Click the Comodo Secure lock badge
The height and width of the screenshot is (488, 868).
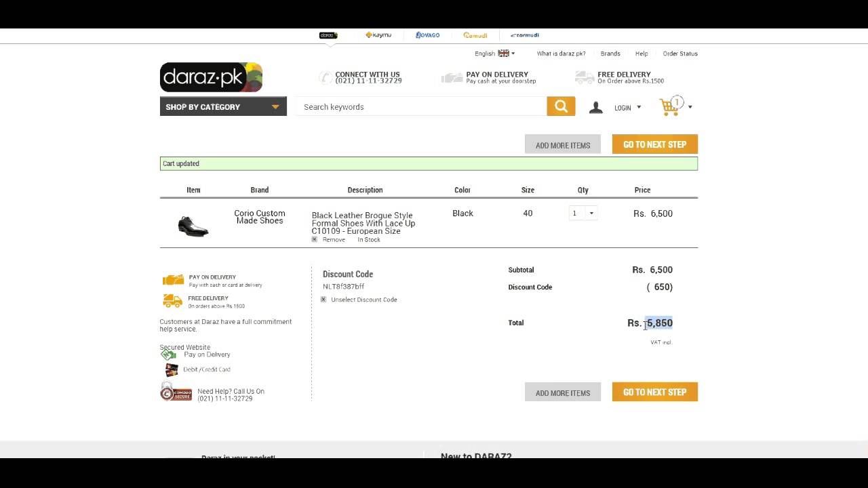(x=176, y=392)
